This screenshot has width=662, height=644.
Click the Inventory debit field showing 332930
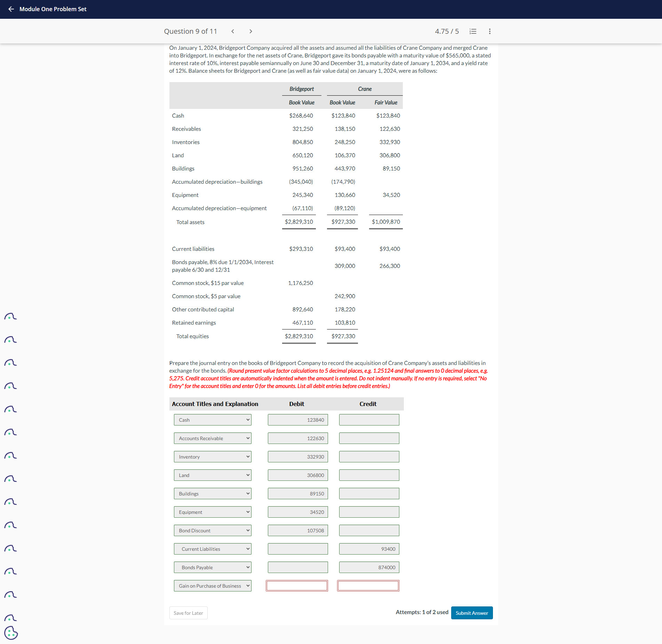coord(298,457)
